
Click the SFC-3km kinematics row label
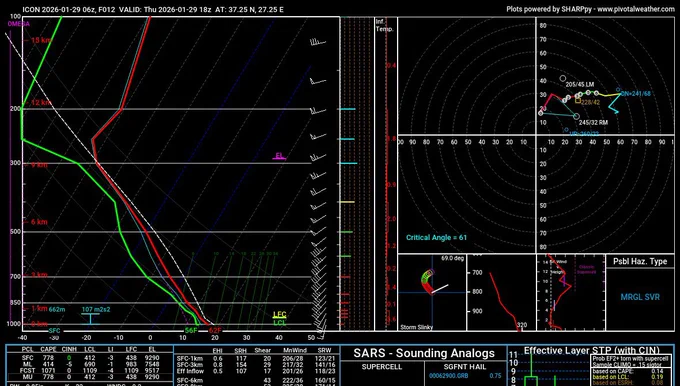[x=190, y=365]
